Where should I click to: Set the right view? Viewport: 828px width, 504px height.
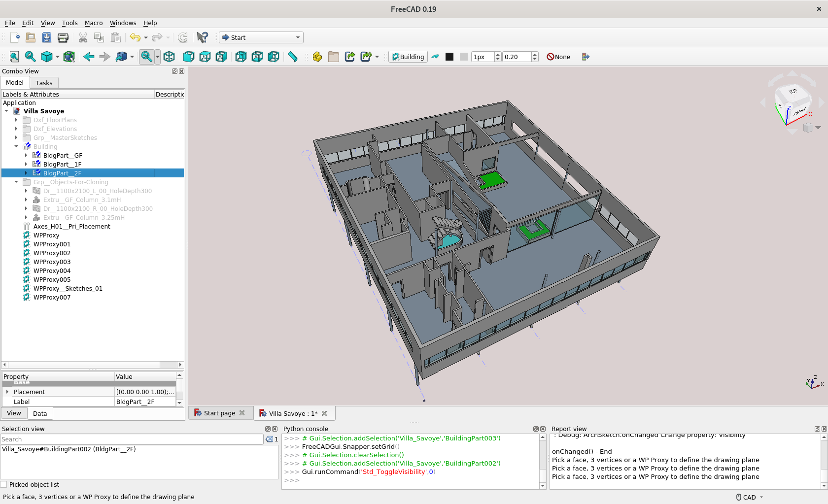221,57
